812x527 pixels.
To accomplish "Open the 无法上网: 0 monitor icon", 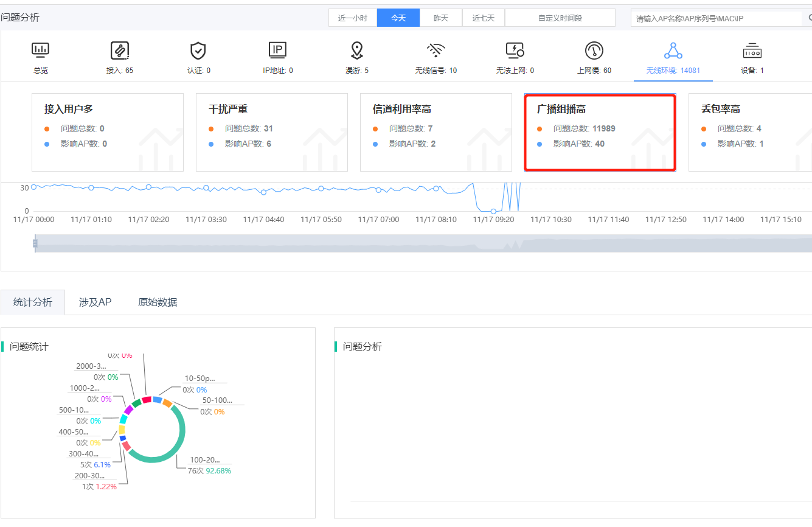I will (515, 50).
